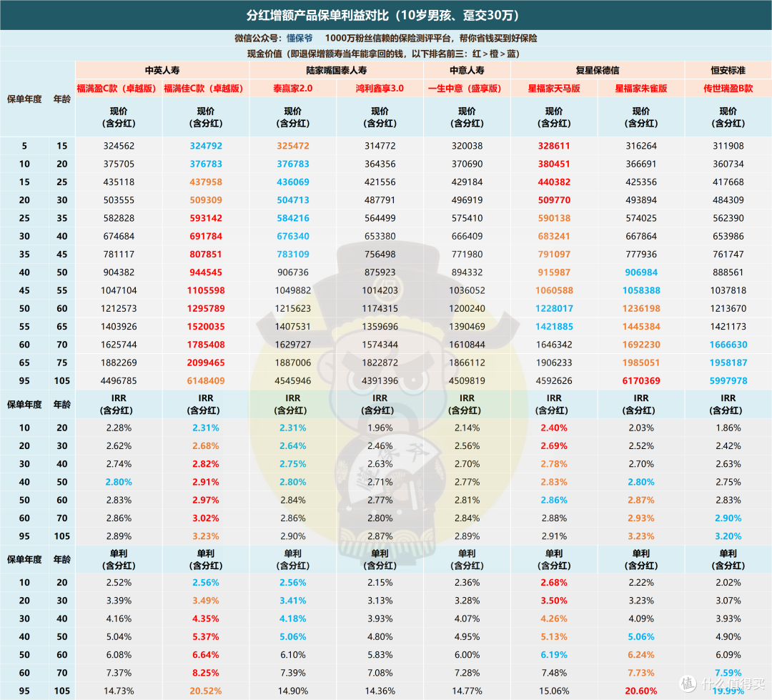Image resolution: width=772 pixels, height=700 pixels.
Task: Click the cash value 1882269
Action: 119,363
